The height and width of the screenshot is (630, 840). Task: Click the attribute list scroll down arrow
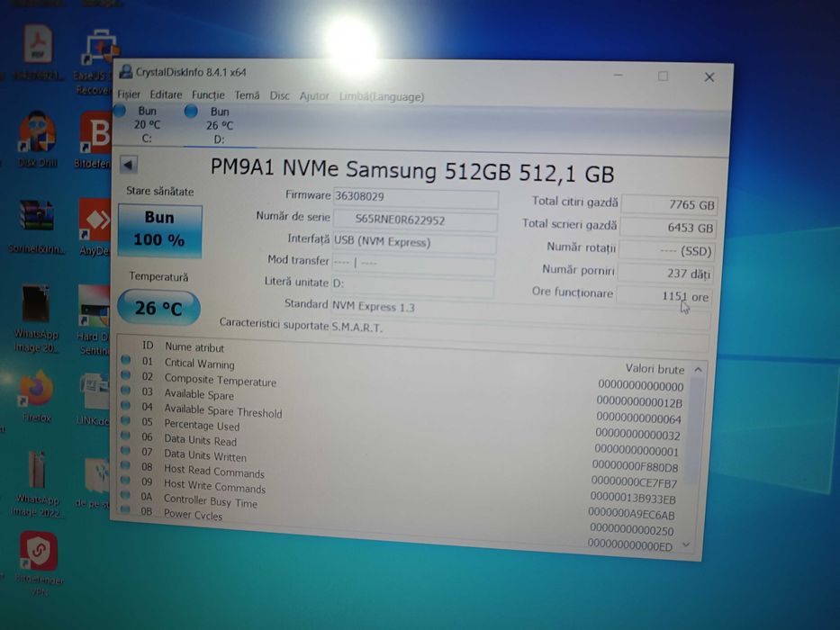686,545
